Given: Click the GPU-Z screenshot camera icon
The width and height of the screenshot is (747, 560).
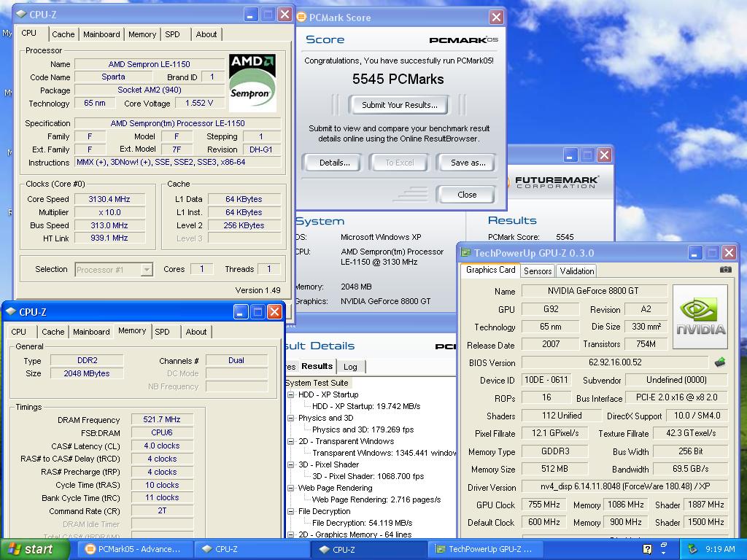Looking at the screenshot, I should click(725, 270).
